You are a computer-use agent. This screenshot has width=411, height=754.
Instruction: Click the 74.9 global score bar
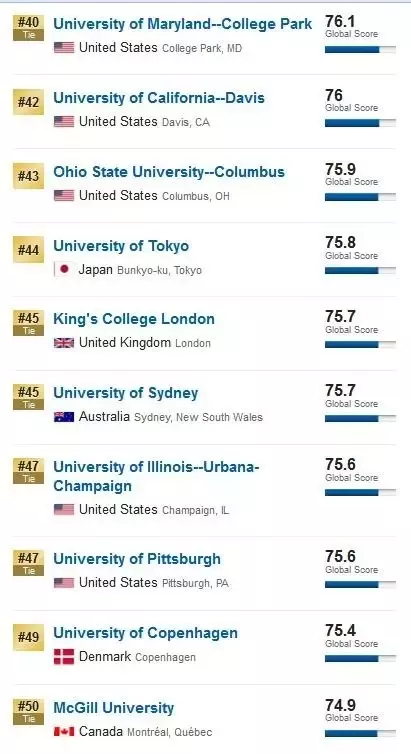tap(361, 733)
